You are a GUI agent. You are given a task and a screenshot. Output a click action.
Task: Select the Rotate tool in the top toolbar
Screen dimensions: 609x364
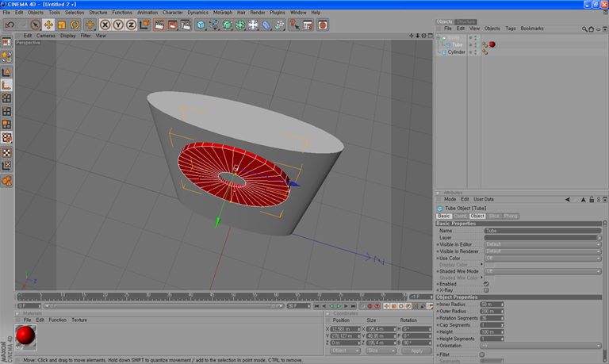[x=75, y=25]
